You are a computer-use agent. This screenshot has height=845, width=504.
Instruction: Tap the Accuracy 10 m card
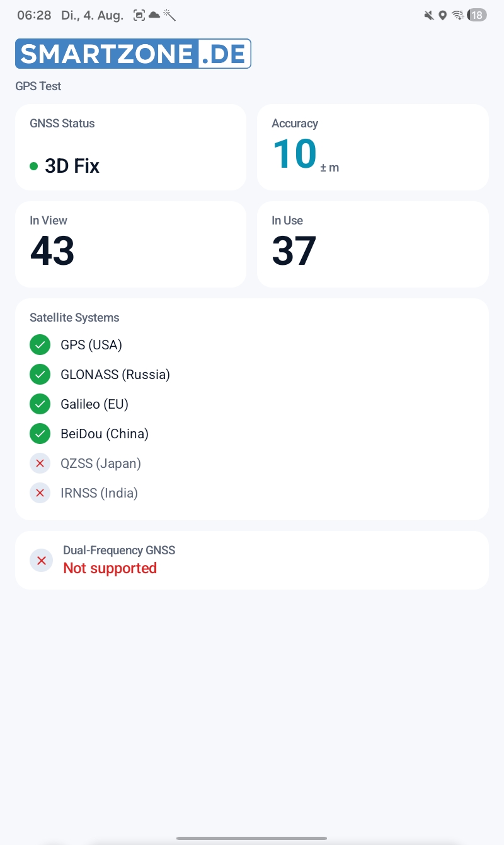(x=373, y=147)
